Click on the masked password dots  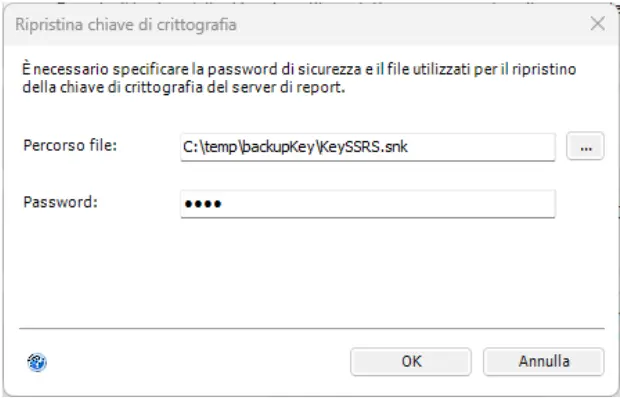[203, 204]
